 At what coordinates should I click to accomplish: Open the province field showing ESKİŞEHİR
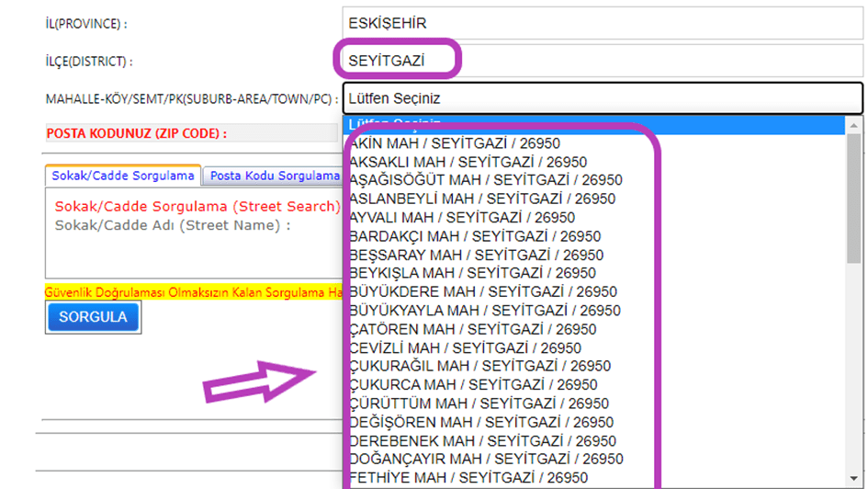click(x=602, y=23)
